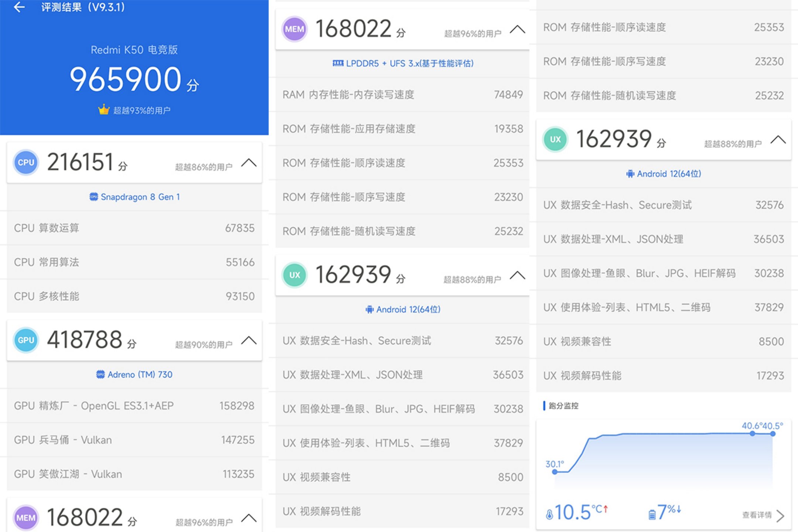Viewport: 798px width, 532px height.
Task: Select UX 数据安全-Hash row in the middle screenshot
Action: (x=403, y=340)
